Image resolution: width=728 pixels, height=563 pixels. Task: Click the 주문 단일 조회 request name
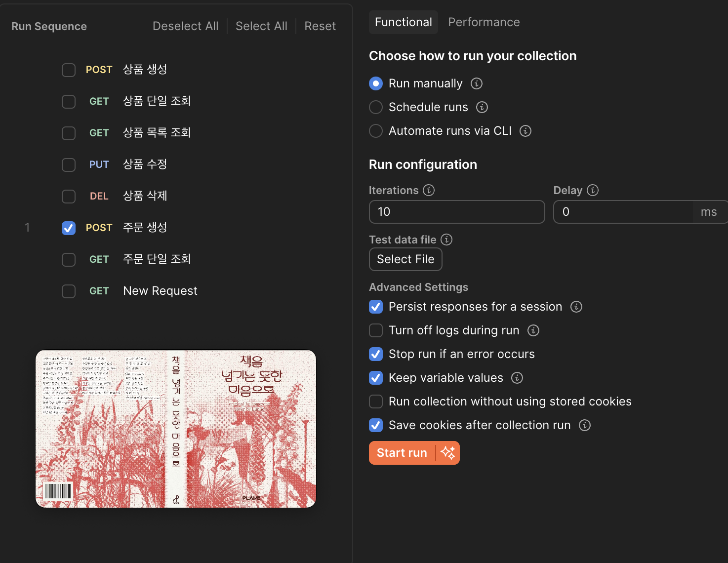[x=157, y=259]
